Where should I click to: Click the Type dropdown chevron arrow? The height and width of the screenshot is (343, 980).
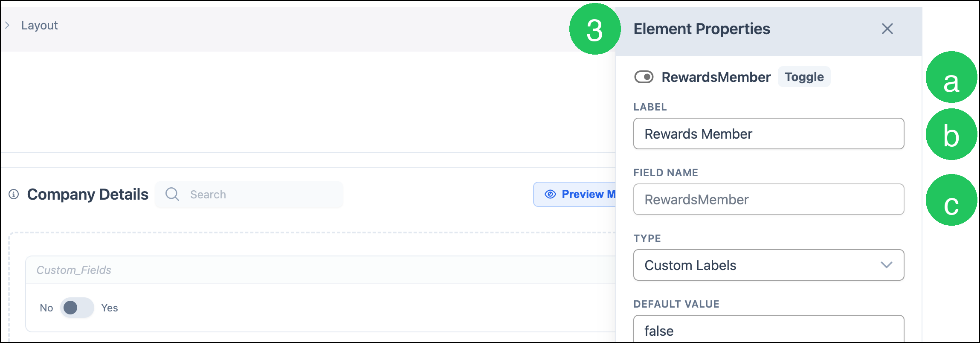[x=886, y=265]
